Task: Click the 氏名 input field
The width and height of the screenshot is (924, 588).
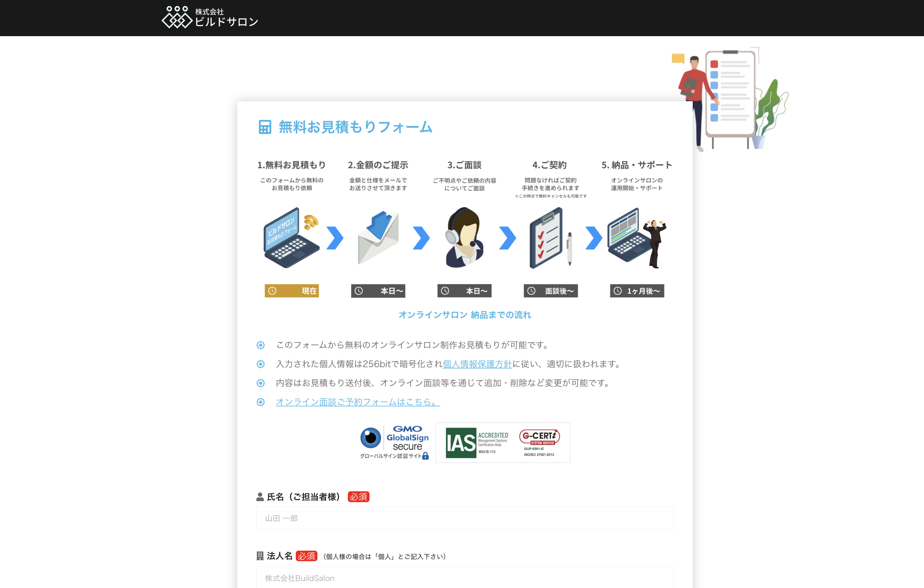Action: click(464, 518)
